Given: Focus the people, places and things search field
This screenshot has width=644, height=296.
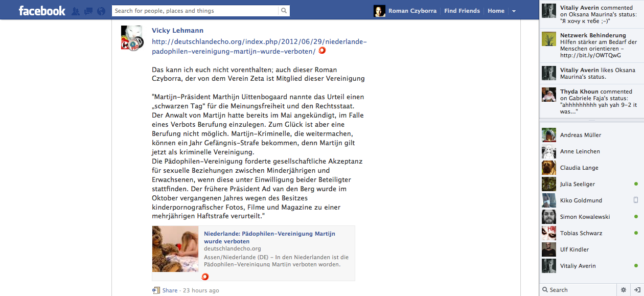Looking at the screenshot, I should [195, 11].
